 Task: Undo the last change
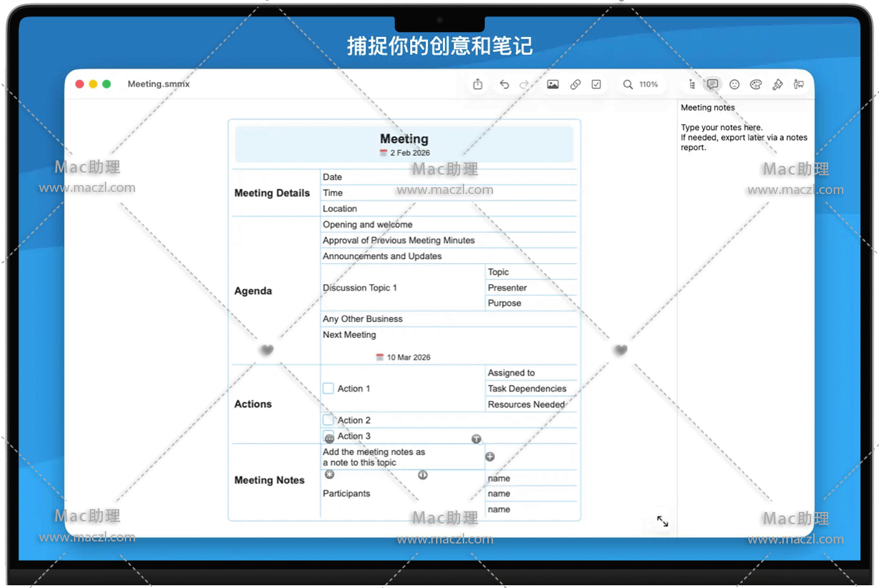pyautogui.click(x=504, y=84)
